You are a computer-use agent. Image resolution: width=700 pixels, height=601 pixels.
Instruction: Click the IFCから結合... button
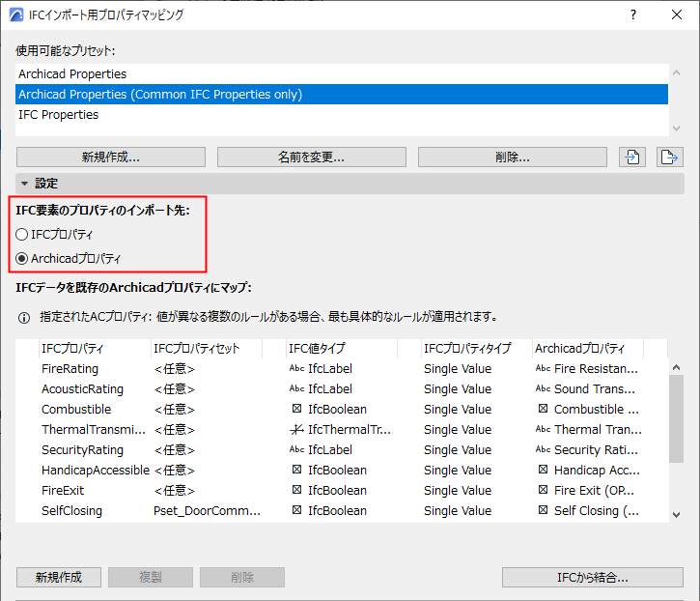click(593, 577)
